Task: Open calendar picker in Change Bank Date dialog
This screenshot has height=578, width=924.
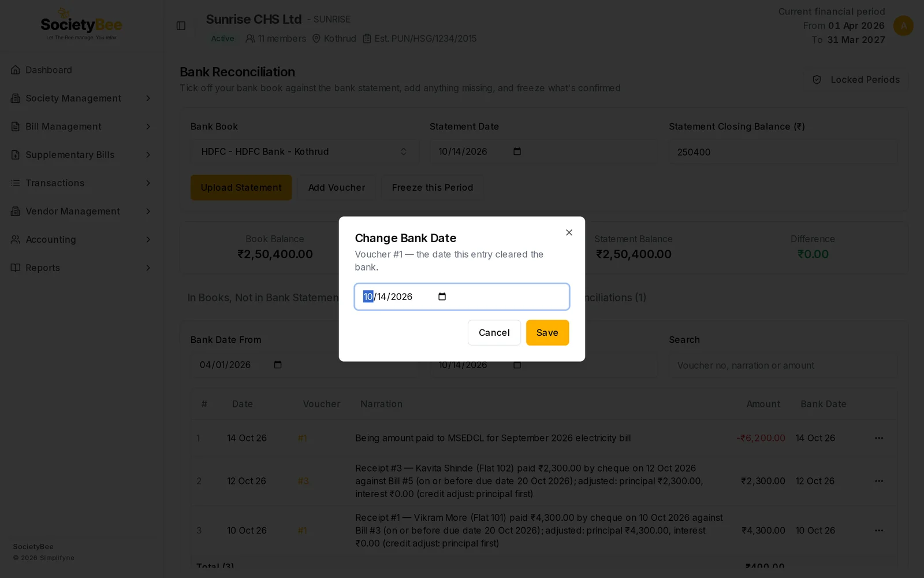Action: point(442,297)
